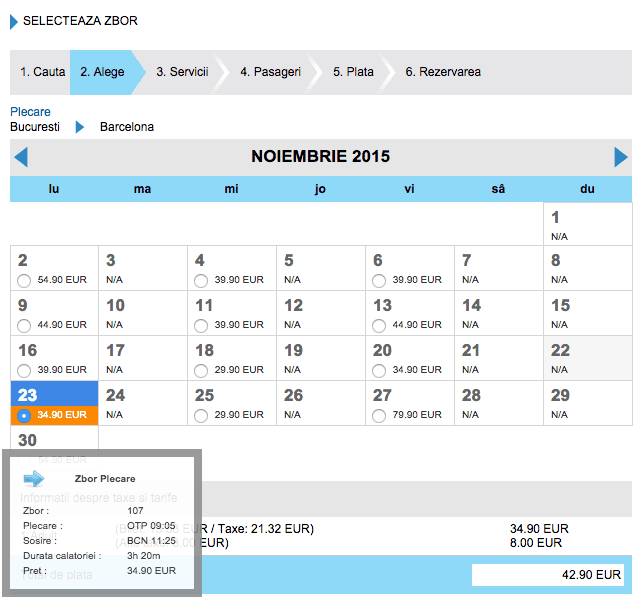Image resolution: width=636 pixels, height=602 pixels.
Task: Open step 6. Rezervarea
Action: point(442,72)
